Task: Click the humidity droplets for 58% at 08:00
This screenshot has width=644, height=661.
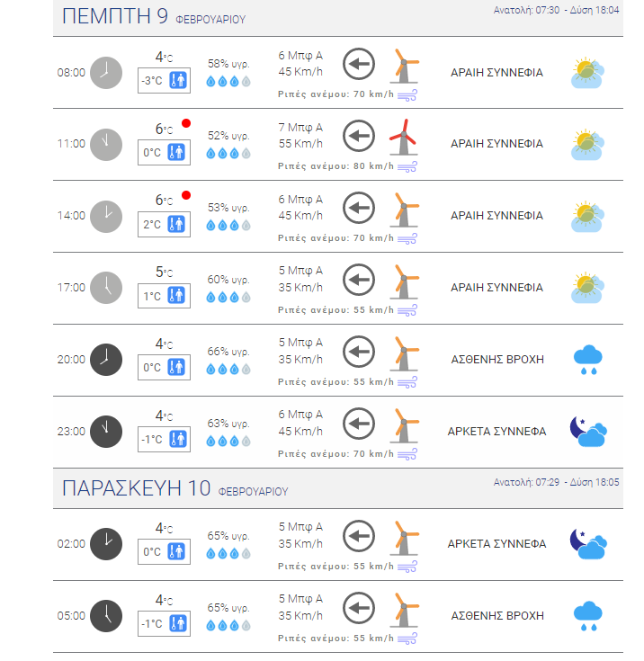Action: pyautogui.click(x=228, y=81)
